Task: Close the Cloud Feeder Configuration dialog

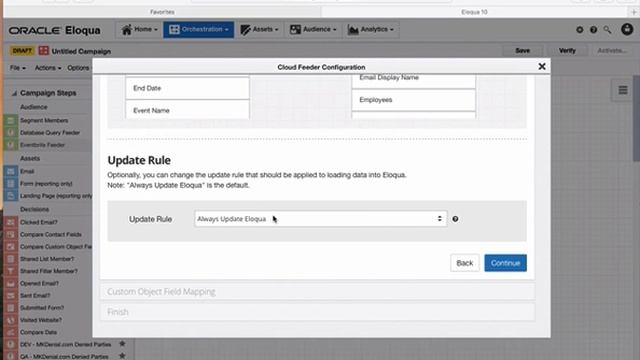Action: 542,66
